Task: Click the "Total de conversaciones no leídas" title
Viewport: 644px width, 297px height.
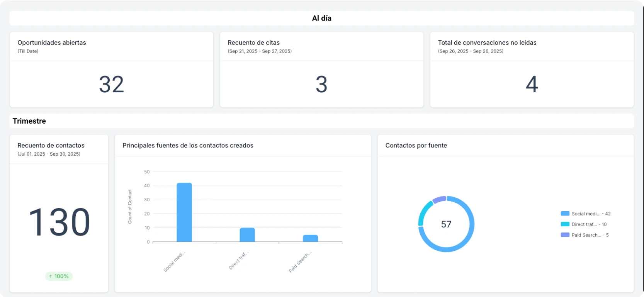Action: tap(487, 43)
